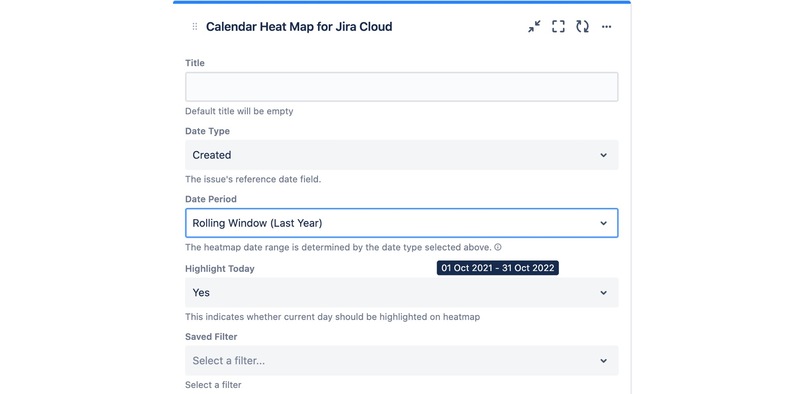Click "The issue's reference date field." hint
Viewport: 806px width, 394px height.
click(253, 180)
